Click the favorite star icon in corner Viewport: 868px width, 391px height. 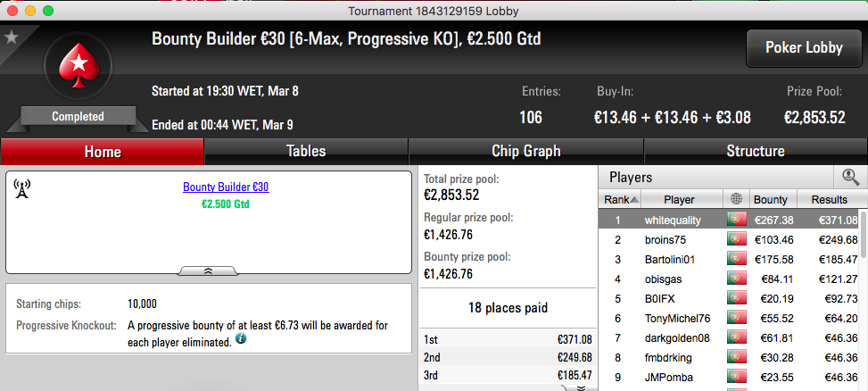tap(11, 37)
